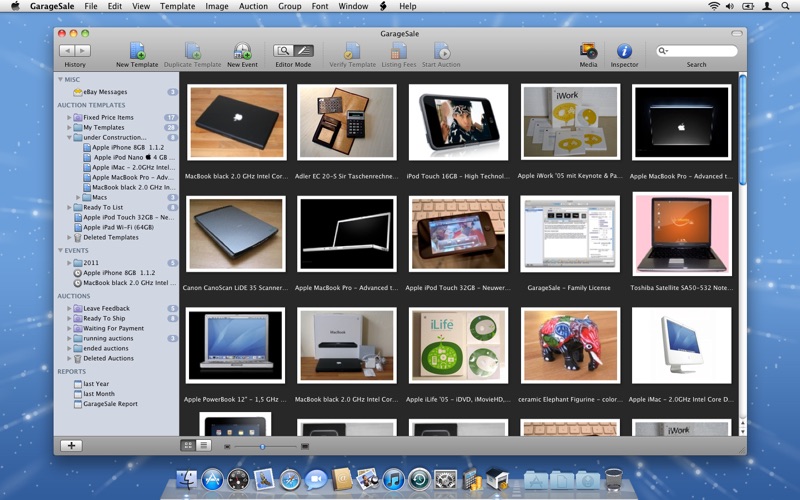Click the volume icon in menu bar
The height and width of the screenshot is (500, 800).
click(730, 6)
